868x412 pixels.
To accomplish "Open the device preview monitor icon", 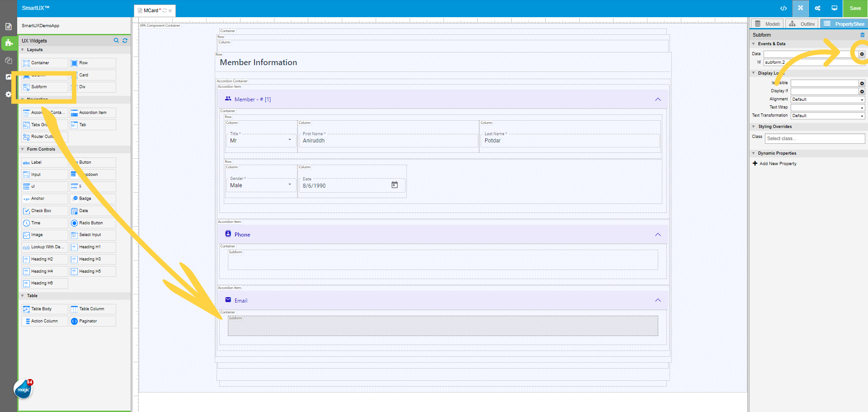I will point(835,8).
